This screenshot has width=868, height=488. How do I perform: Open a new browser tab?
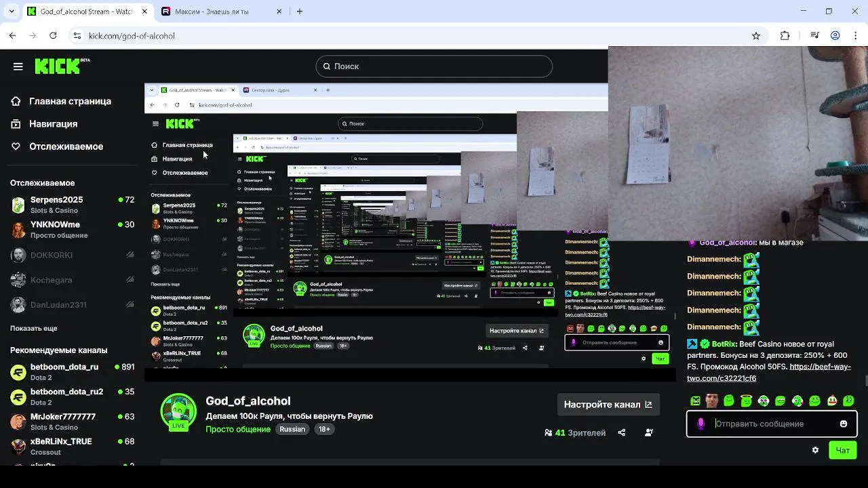(x=300, y=12)
